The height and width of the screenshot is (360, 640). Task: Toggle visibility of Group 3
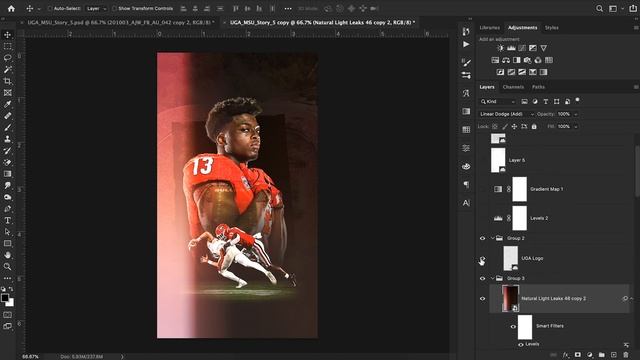(x=482, y=278)
